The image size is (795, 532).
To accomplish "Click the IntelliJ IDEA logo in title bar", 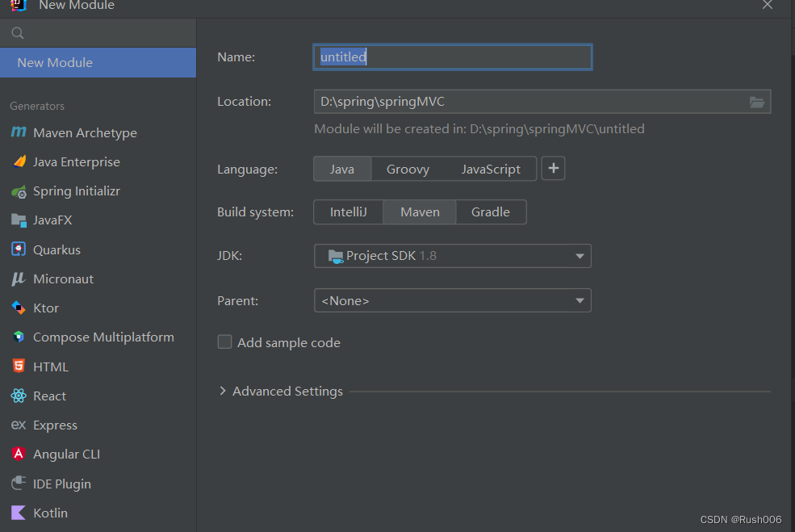I will click(x=19, y=5).
